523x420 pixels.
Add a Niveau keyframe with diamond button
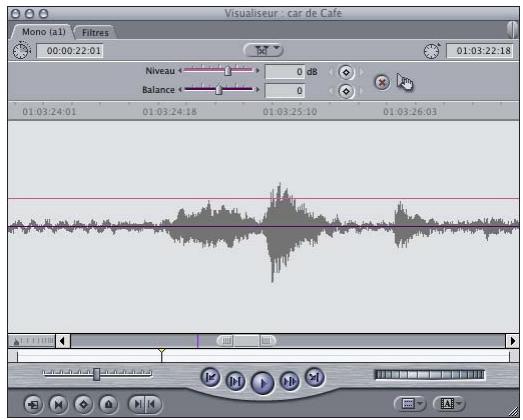[346, 72]
